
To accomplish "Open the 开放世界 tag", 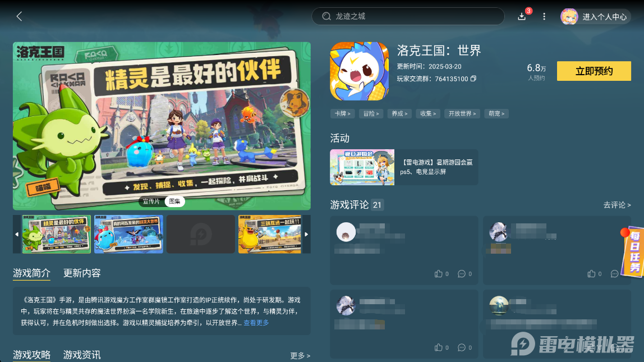I will [x=462, y=114].
